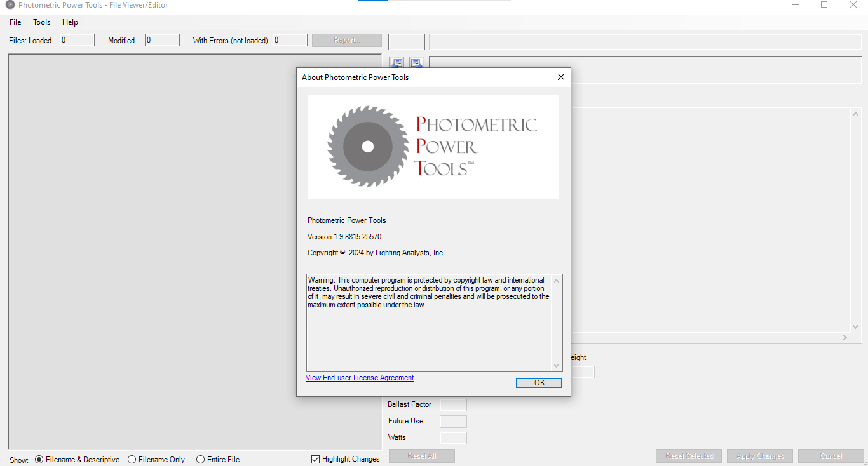
Task: Click the Watts input field
Action: [453, 438]
